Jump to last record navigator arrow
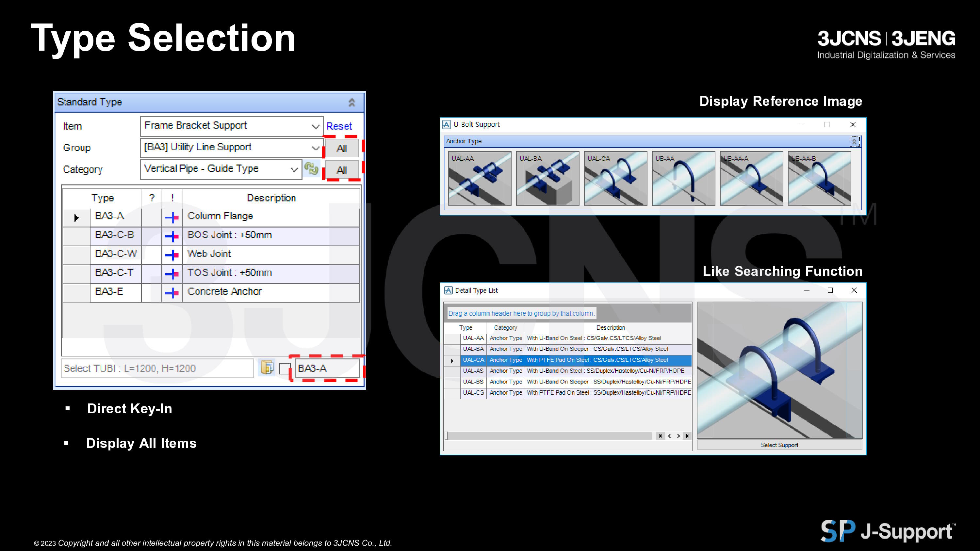Screen dimensions: 980x551 click(x=687, y=436)
